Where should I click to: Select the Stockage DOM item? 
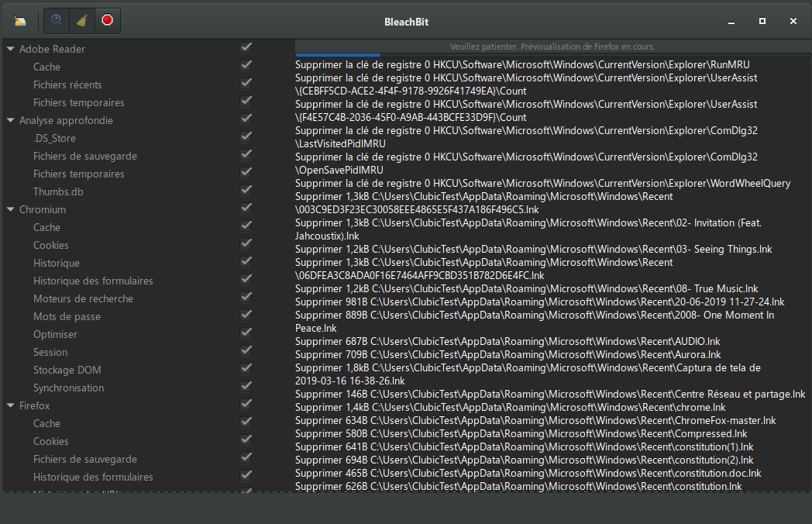[67, 370]
